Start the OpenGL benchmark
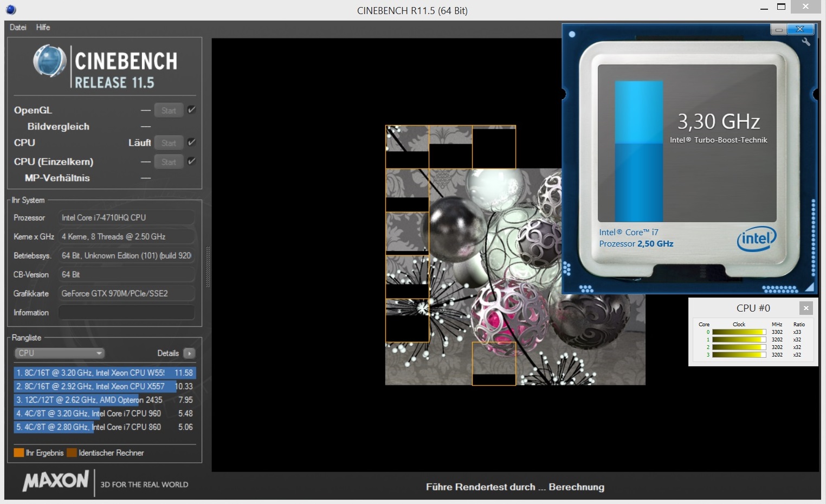 (x=169, y=111)
